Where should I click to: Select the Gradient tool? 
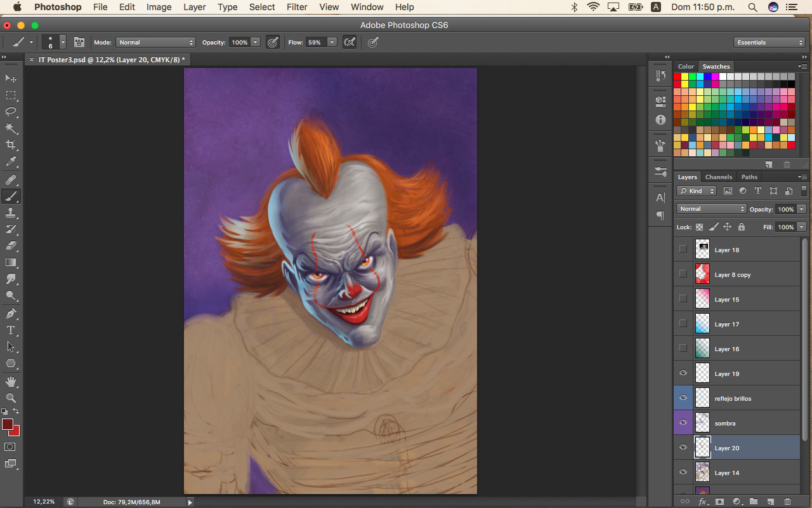click(x=11, y=262)
